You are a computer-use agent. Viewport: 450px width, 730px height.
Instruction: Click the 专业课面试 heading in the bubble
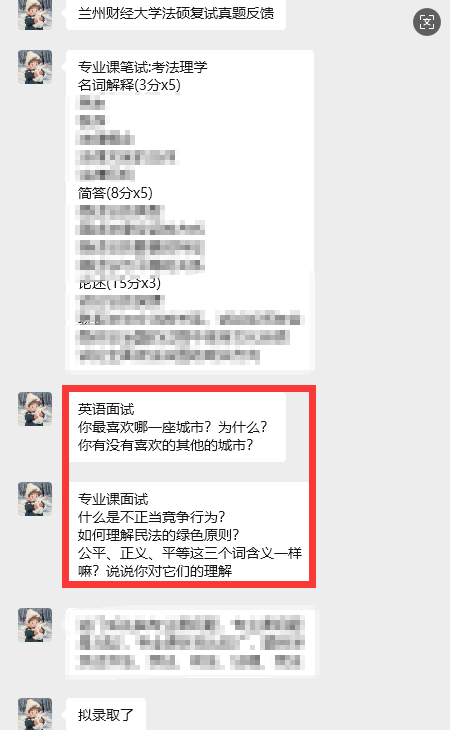point(113,499)
